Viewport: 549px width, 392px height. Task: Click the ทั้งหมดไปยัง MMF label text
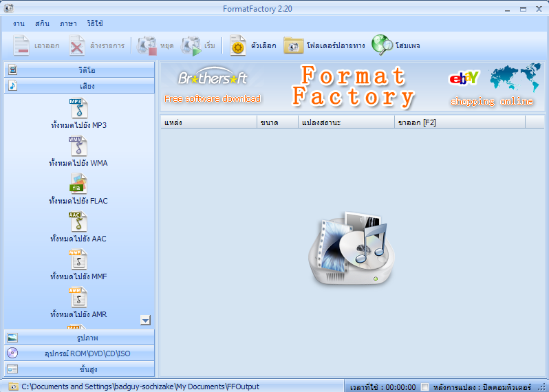(78, 276)
